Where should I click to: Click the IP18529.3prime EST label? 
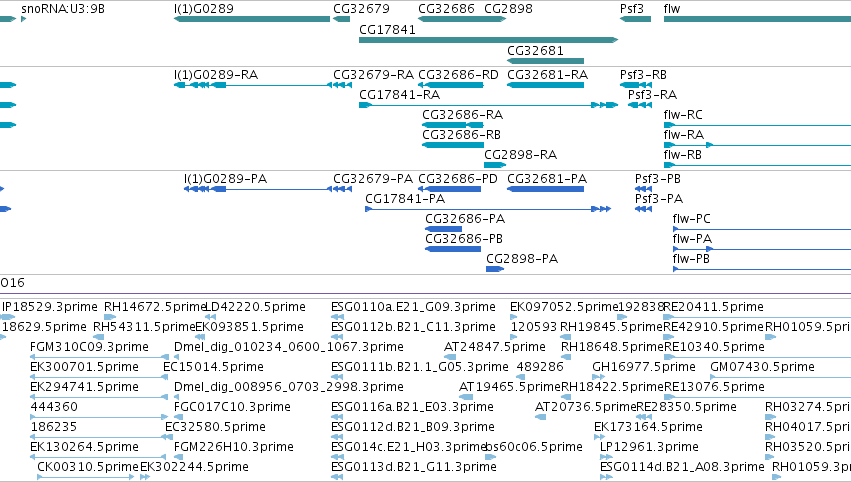click(x=50, y=307)
